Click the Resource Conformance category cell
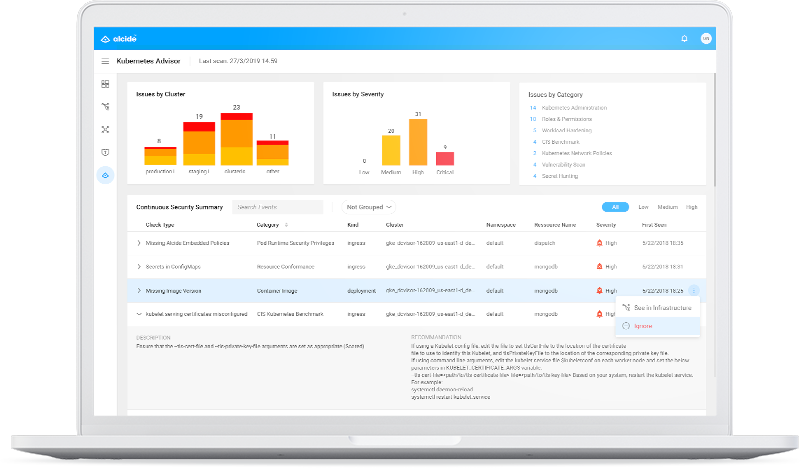801x468 pixels. (x=285, y=267)
